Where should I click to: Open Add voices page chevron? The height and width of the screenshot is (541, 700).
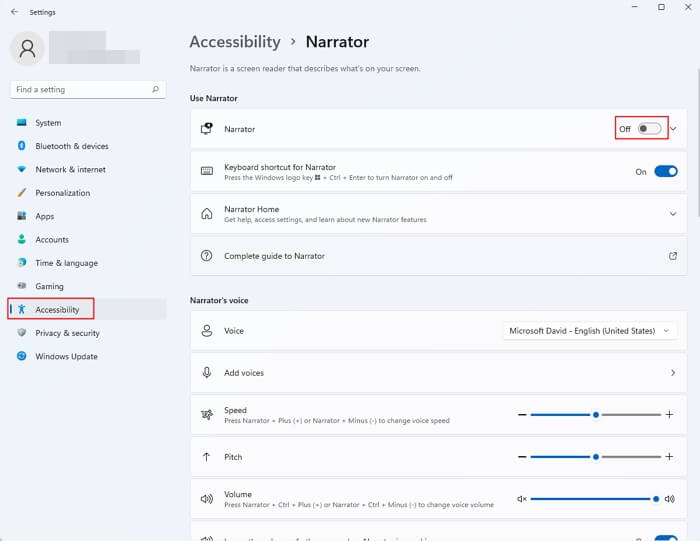(673, 373)
